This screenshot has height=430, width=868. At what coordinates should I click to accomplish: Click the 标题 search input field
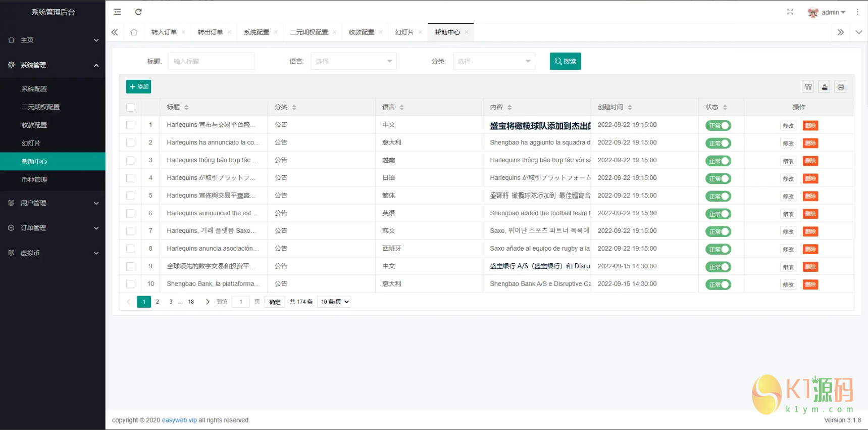pyautogui.click(x=211, y=61)
